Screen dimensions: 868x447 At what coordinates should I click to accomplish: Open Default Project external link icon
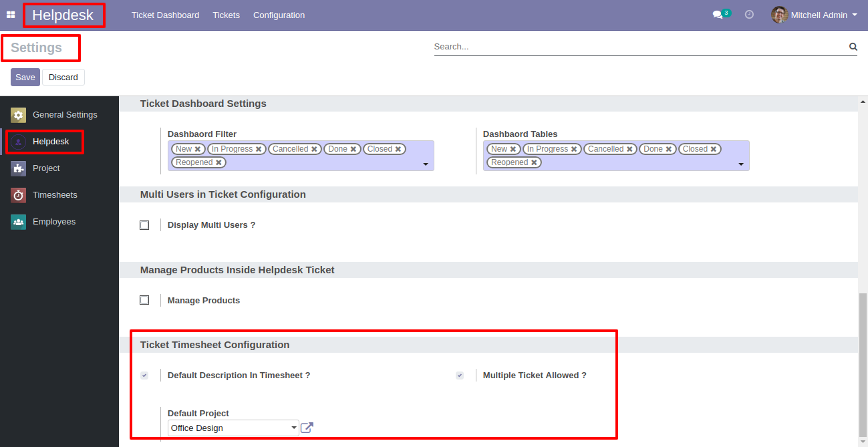click(307, 428)
